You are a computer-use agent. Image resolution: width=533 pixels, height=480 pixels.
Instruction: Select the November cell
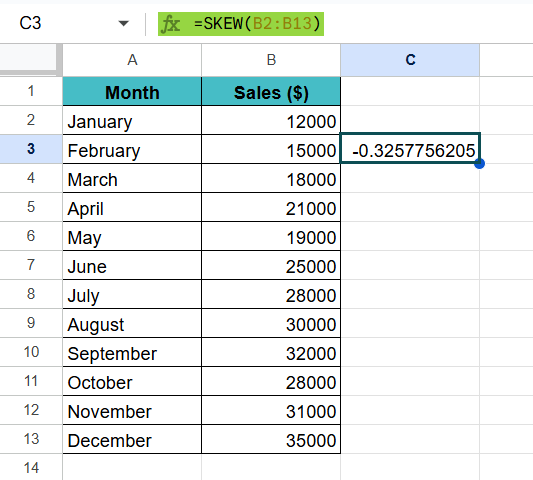[132, 410]
